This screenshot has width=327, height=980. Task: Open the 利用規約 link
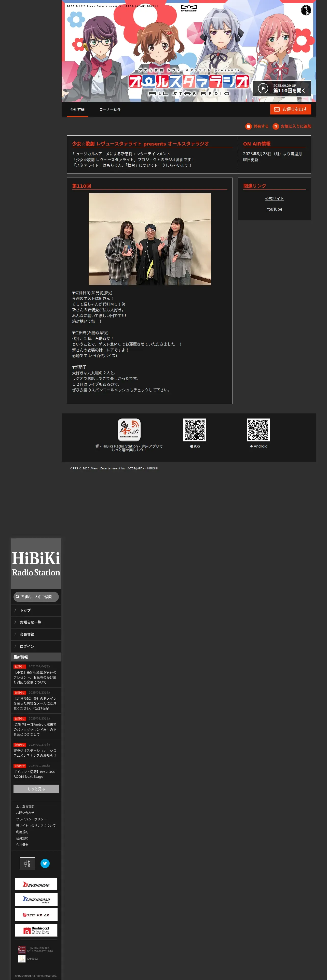[x=22, y=832]
